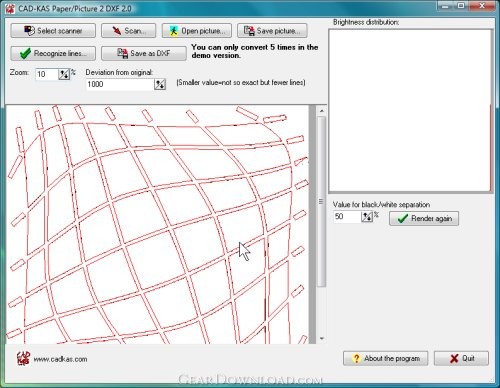The width and height of the screenshot is (500, 388).
Task: Click the Zoom percentage input field
Action: point(47,74)
